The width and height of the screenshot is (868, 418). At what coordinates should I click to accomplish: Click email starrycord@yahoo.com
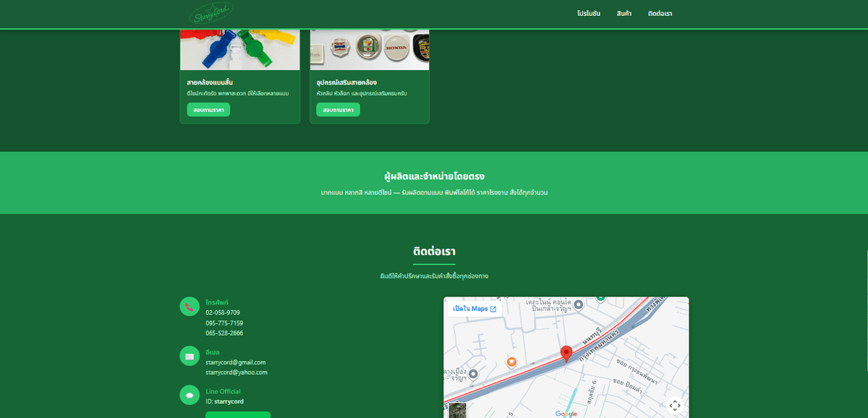click(x=237, y=372)
